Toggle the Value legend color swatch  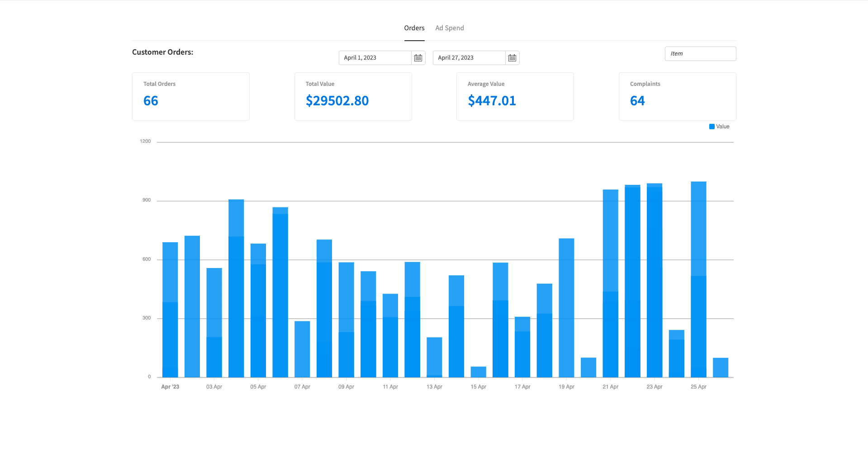click(712, 127)
